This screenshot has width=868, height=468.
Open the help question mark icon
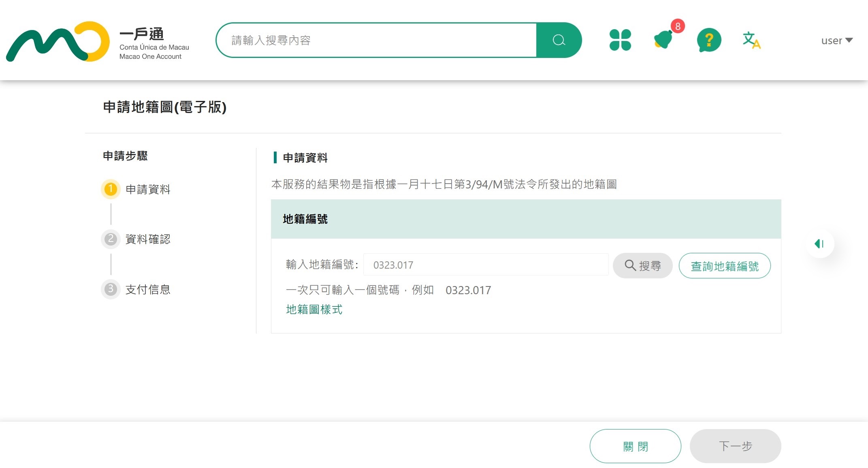click(x=708, y=40)
